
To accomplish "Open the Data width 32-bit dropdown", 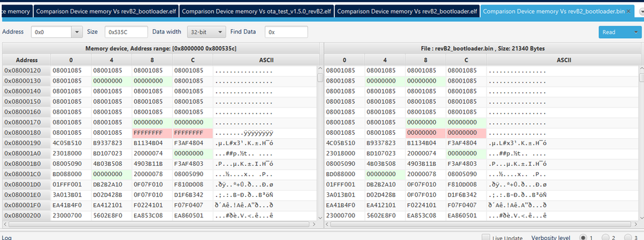I will 206,32.
